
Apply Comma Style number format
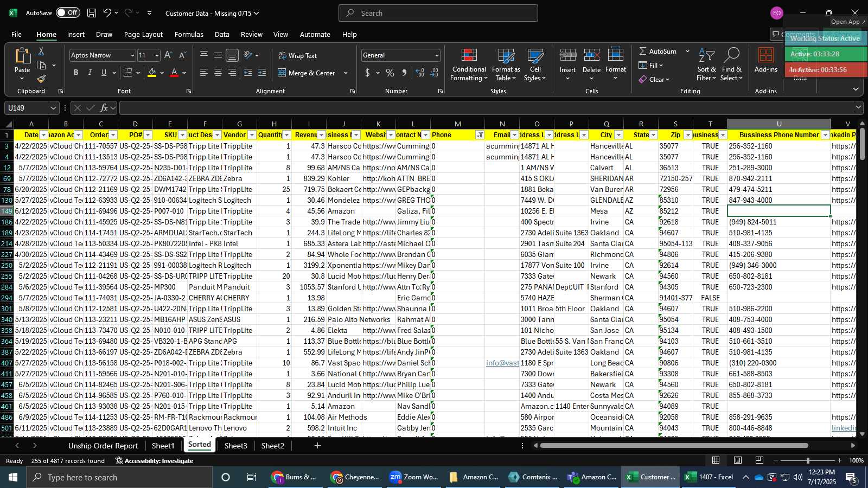tap(404, 73)
